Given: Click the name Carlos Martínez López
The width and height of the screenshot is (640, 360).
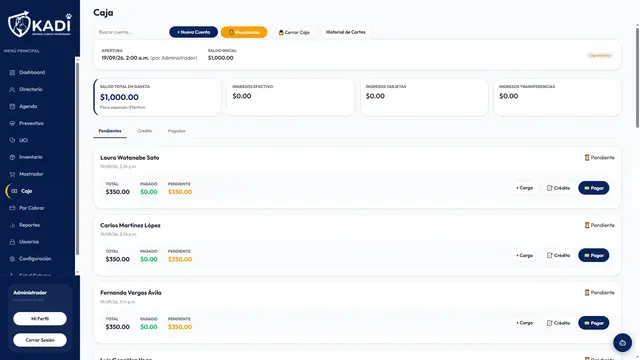Looking at the screenshot, I should point(130,225).
